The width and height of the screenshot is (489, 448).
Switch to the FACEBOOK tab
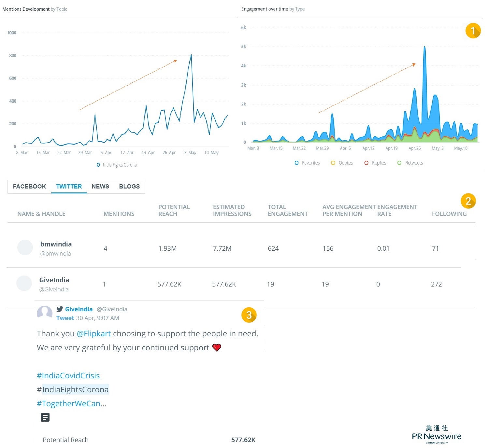coord(29,187)
